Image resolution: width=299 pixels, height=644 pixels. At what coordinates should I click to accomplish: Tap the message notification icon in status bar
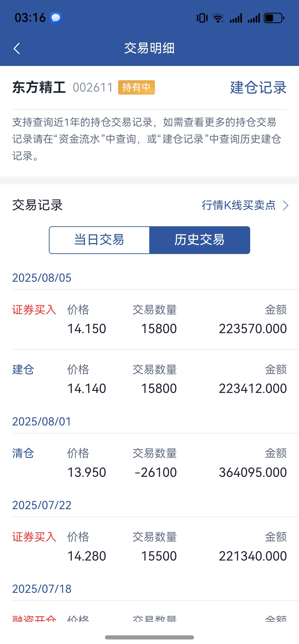pyautogui.click(x=56, y=18)
